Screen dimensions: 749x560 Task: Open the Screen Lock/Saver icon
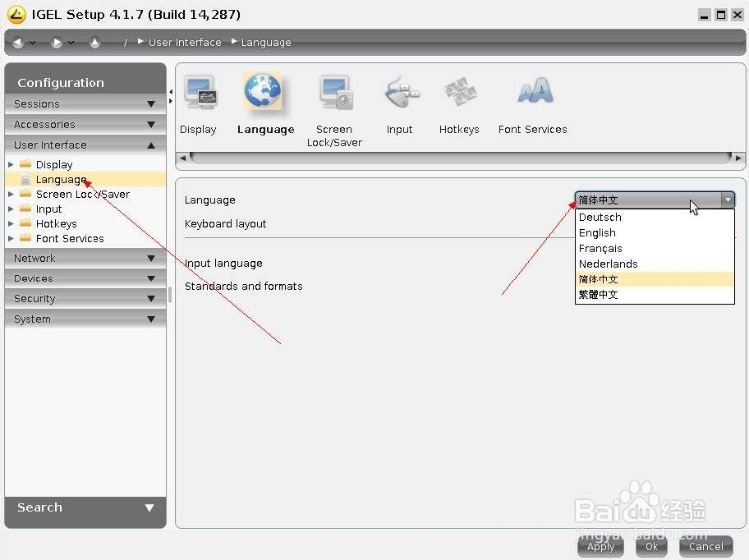(336, 92)
